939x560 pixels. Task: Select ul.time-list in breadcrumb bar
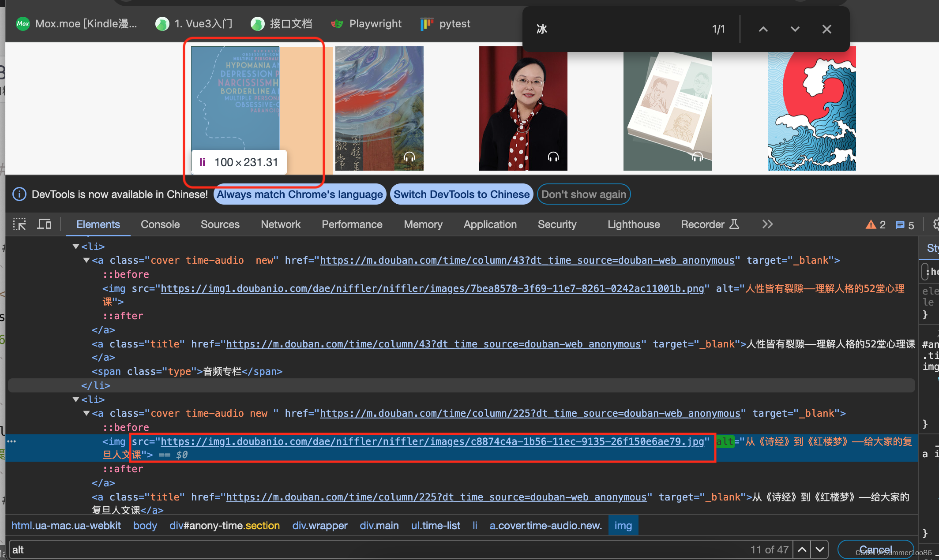(x=436, y=526)
